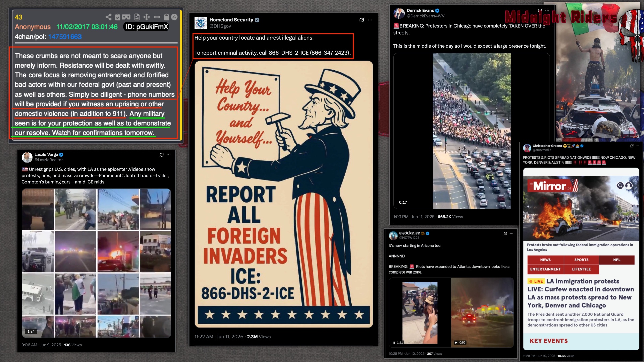Click the Mirror US account profile icon

(629, 185)
